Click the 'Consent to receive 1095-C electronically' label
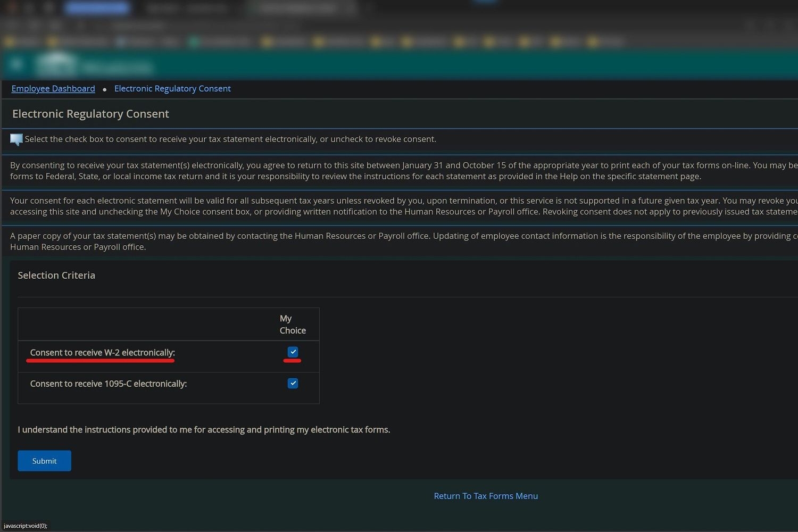The image size is (798, 532). click(x=109, y=384)
